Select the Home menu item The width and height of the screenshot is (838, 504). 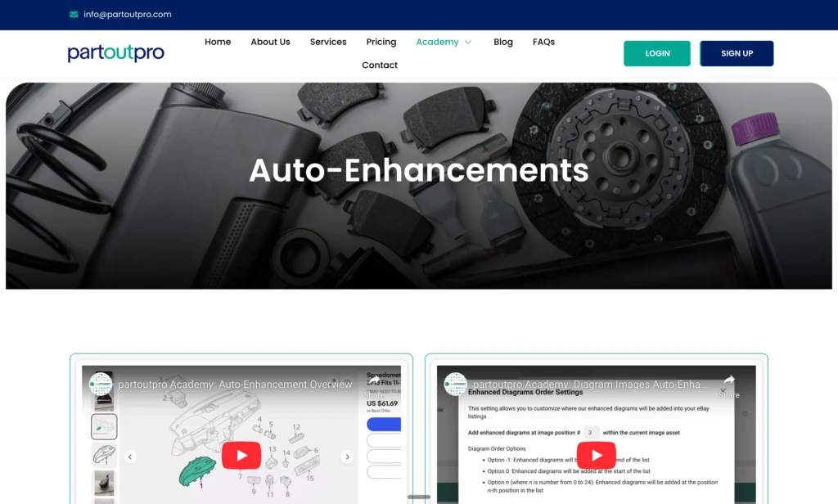(218, 42)
